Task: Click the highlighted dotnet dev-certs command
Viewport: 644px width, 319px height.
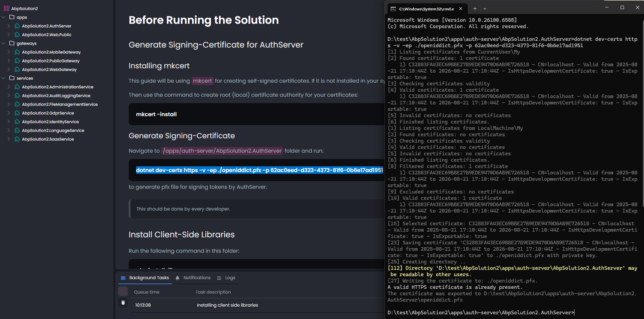Action: pyautogui.click(x=259, y=170)
